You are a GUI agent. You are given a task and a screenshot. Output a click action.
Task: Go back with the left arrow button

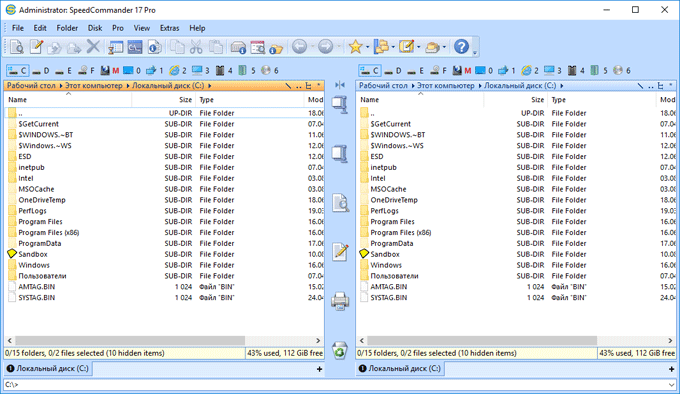(x=299, y=46)
